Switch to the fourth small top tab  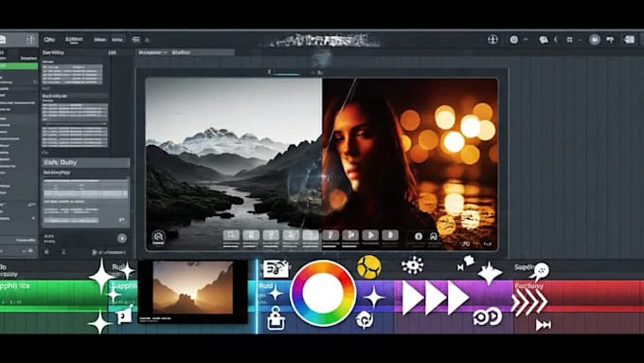(x=117, y=40)
